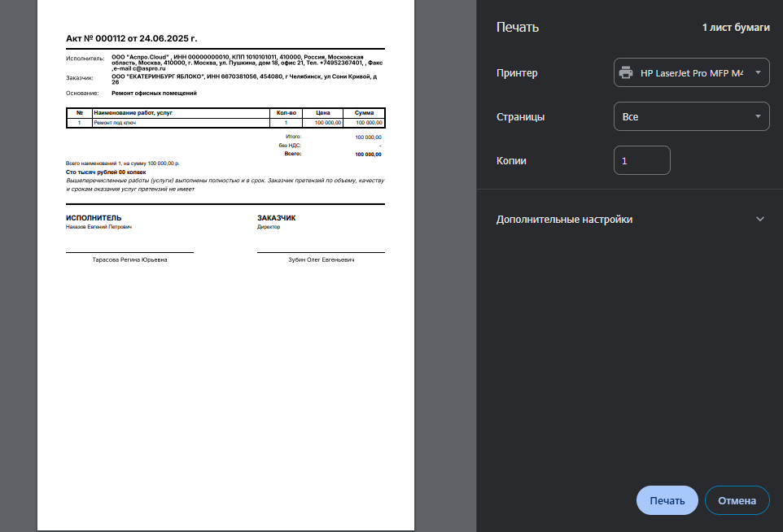Click the document title Акт № 000112
Image resolution: width=783 pixels, height=532 pixels.
click(x=132, y=38)
